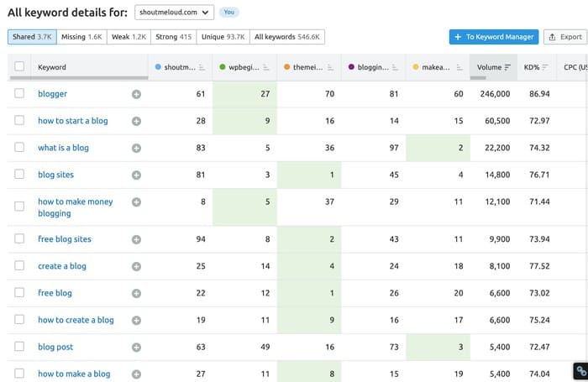
Task: Add 'how to make a blog' via its plus icon
Action: (136, 374)
